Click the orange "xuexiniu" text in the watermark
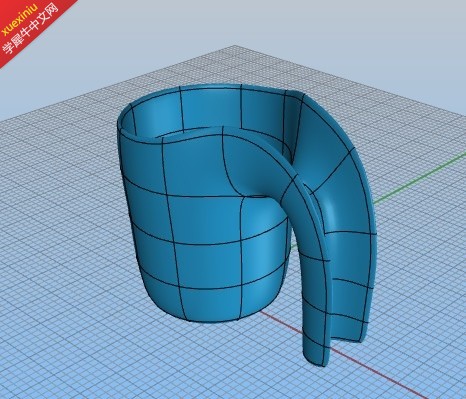466x399 pixels. coord(21,17)
